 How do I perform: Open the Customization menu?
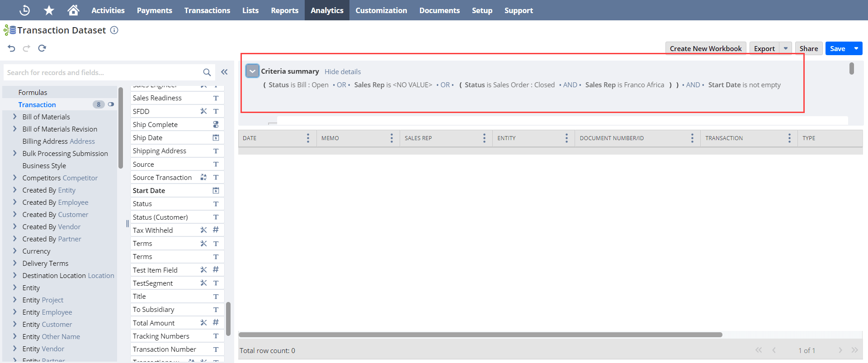click(381, 10)
